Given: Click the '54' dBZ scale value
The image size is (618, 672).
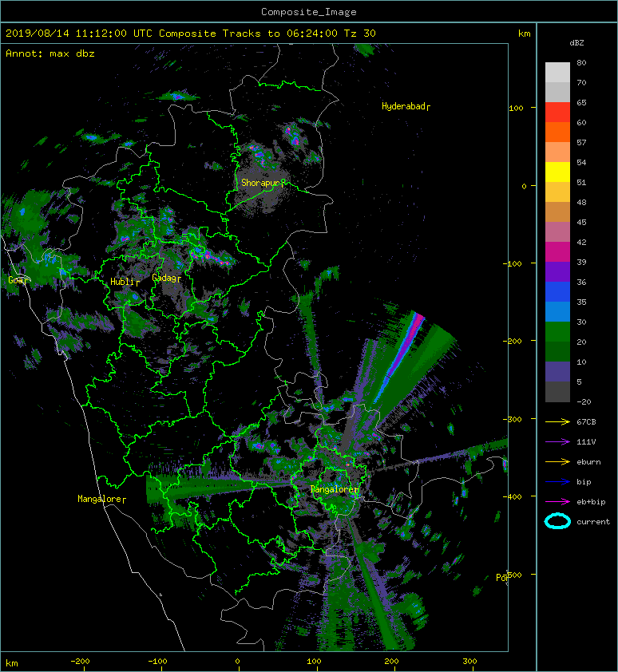Looking at the screenshot, I should click(581, 163).
